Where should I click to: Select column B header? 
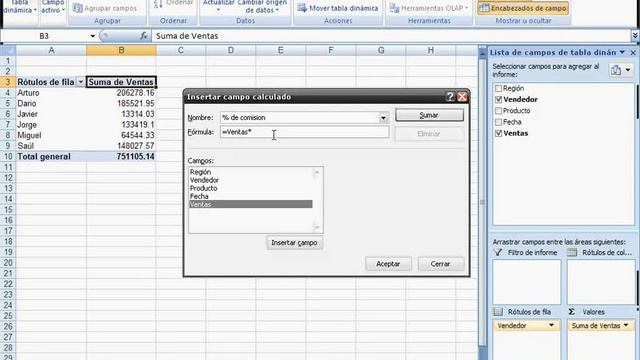point(121,50)
